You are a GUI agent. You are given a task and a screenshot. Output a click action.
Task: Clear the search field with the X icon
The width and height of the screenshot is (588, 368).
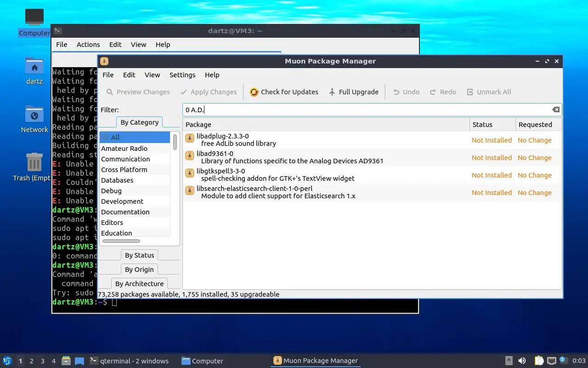pos(556,109)
